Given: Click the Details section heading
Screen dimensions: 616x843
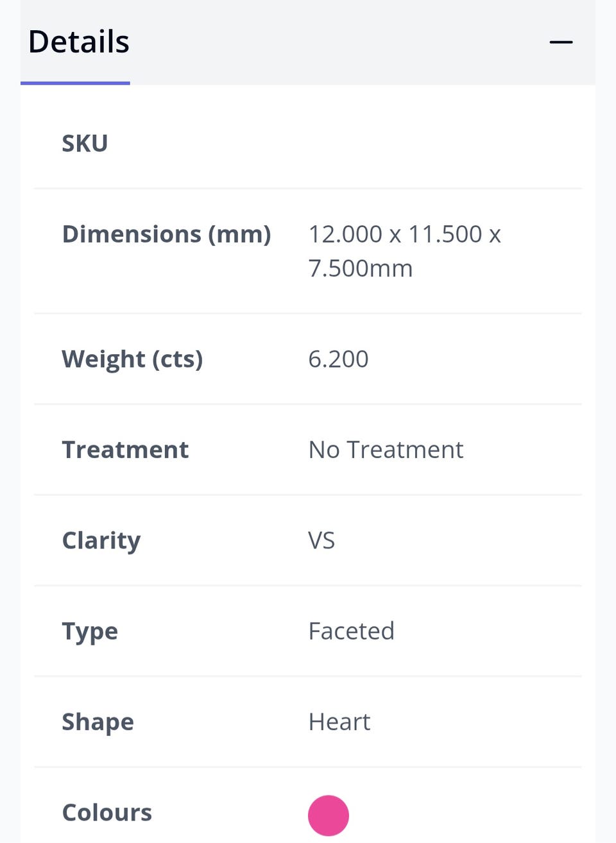Looking at the screenshot, I should click(x=79, y=42).
